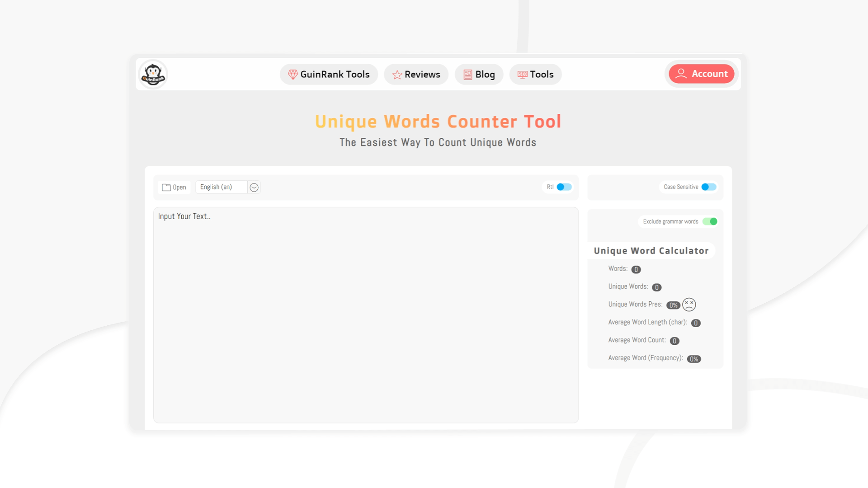Click the account person icon
Viewport: 868px width, 488px height.
[x=682, y=74]
